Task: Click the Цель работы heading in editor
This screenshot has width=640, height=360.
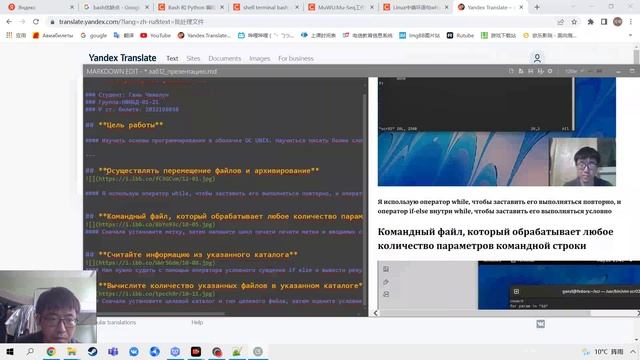Action: pos(130,125)
